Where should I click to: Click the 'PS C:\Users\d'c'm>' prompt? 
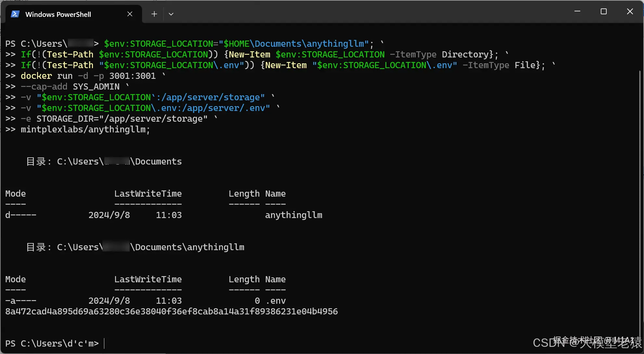[52, 343]
